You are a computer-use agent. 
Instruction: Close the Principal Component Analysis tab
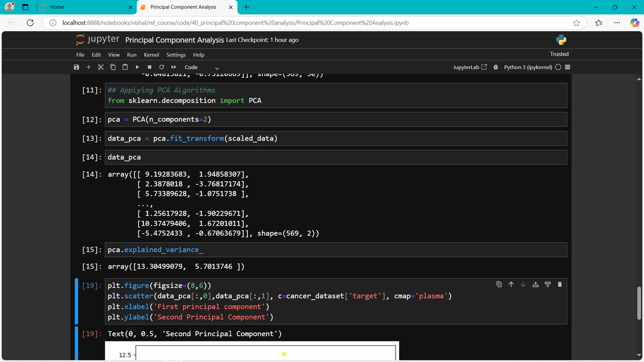(230, 7)
